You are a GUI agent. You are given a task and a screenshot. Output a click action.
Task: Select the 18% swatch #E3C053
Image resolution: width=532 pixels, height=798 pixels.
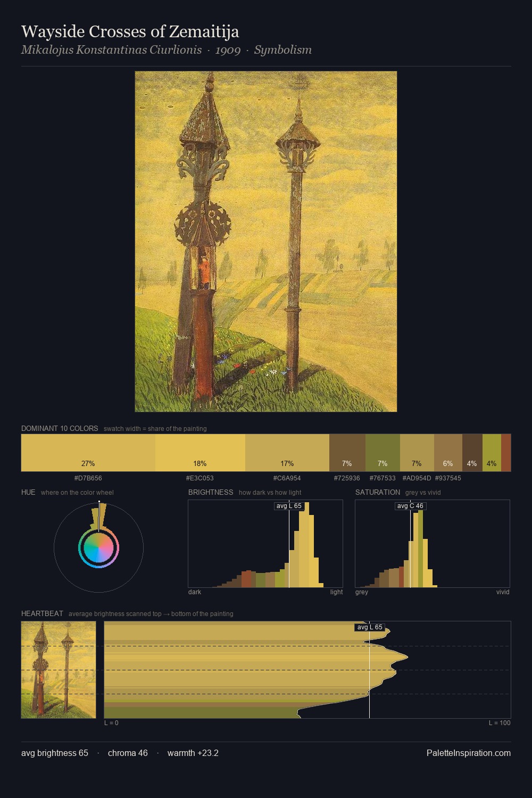point(200,453)
